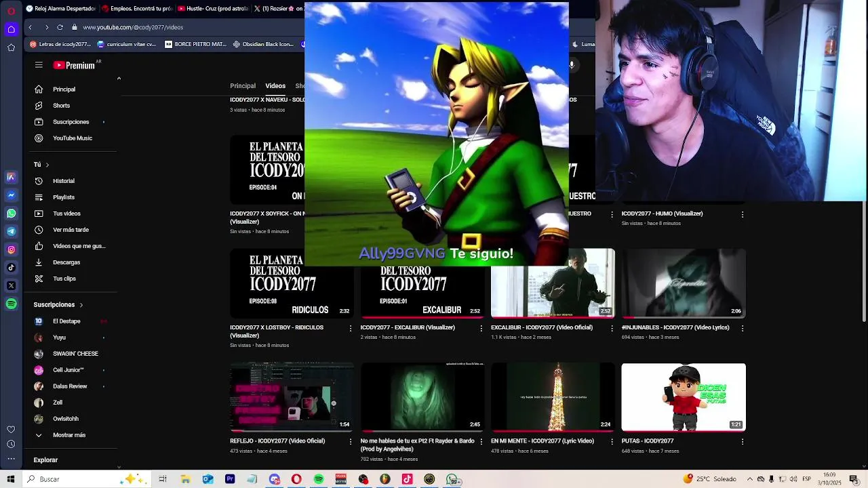This screenshot has height=488, width=868.
Task: Switch to 'Empleos. Encontrá tu próx' tab
Action: click(x=136, y=9)
